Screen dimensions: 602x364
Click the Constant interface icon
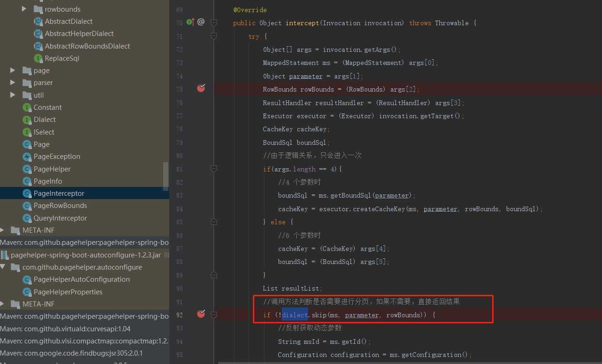pyautogui.click(x=27, y=107)
